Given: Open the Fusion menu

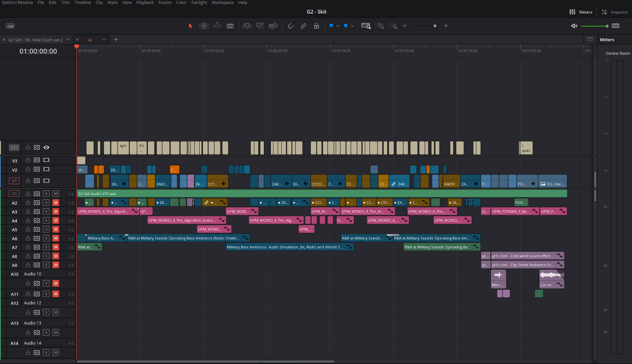Looking at the screenshot, I should point(164,3).
